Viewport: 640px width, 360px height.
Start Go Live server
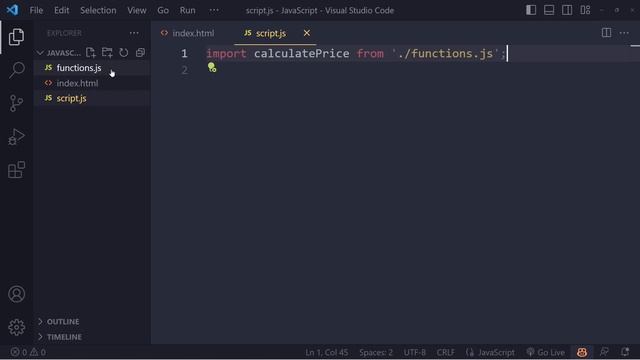(x=545, y=352)
